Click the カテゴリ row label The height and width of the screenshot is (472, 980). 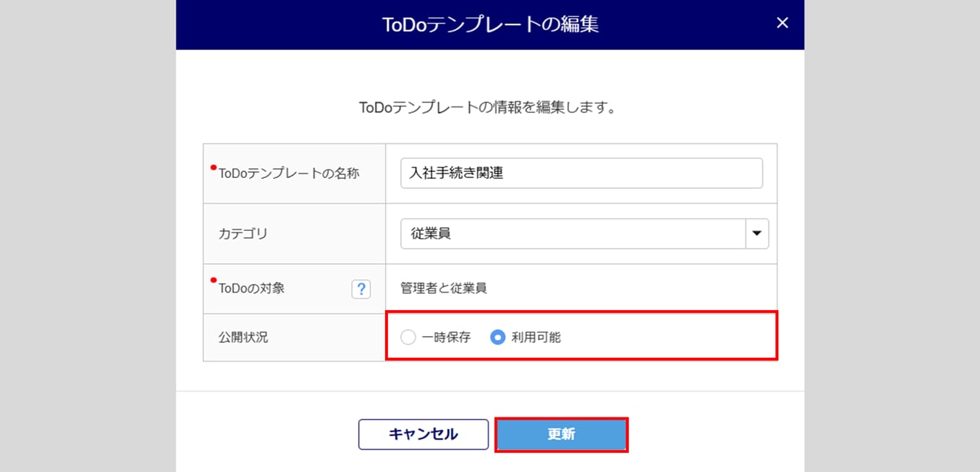243,234
